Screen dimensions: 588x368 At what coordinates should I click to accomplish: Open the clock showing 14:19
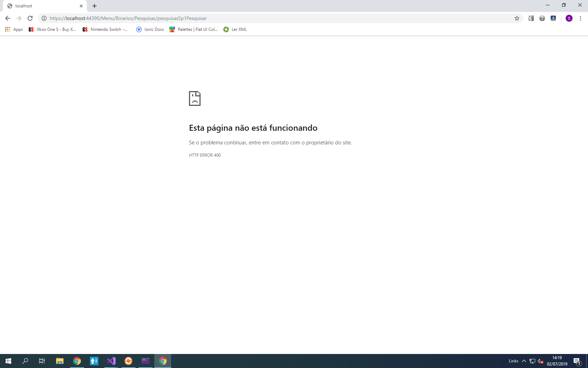(557, 361)
